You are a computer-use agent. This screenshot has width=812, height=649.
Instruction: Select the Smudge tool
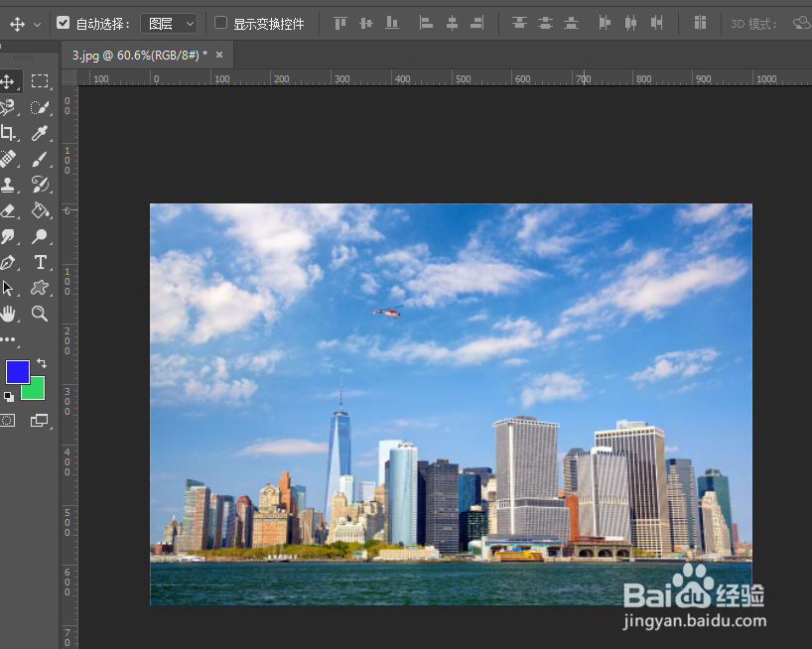[7, 236]
